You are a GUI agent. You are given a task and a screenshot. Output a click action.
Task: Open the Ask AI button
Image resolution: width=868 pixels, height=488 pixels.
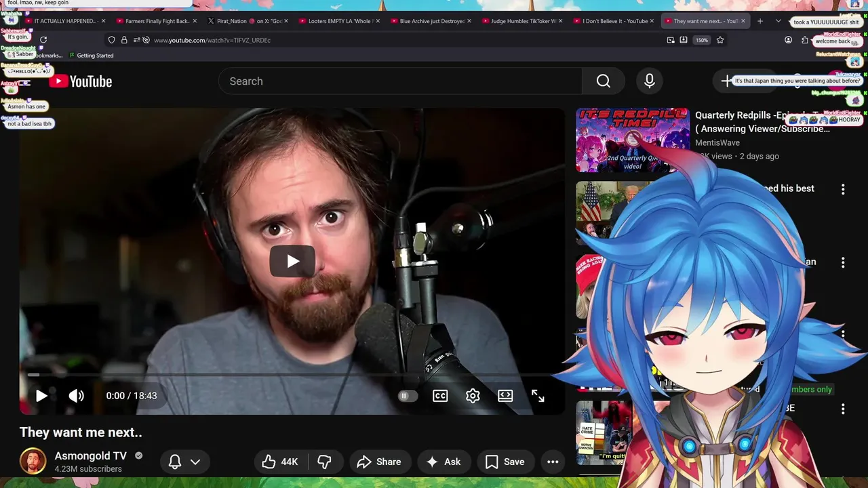tap(443, 462)
